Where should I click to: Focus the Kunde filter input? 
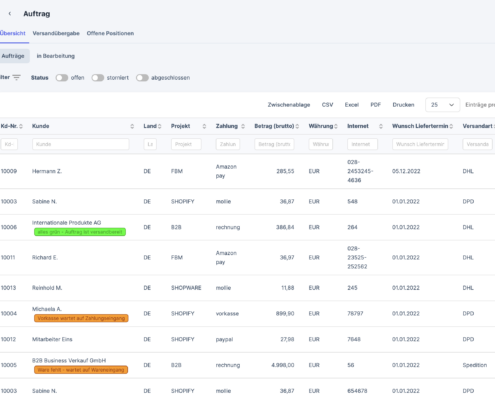tap(81, 144)
